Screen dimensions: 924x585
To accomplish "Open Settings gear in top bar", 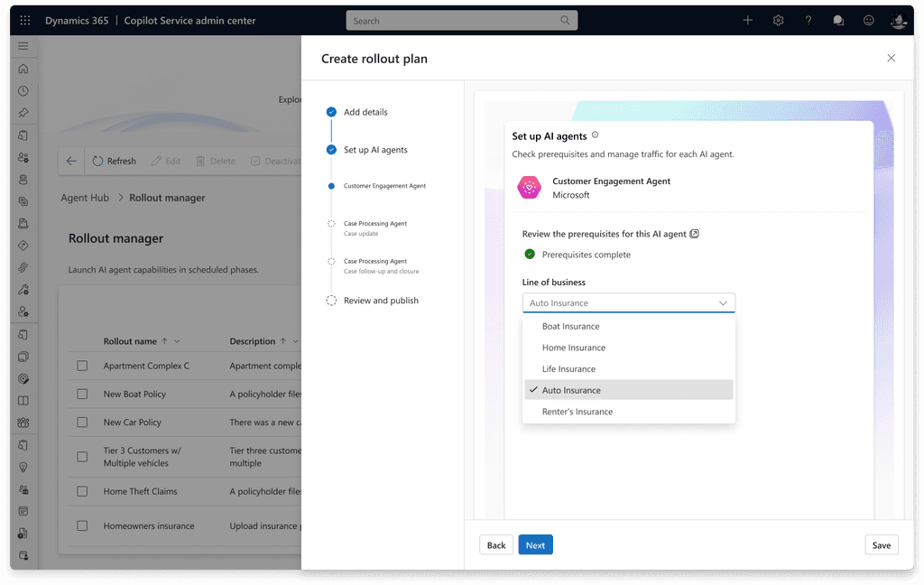I will pos(779,21).
